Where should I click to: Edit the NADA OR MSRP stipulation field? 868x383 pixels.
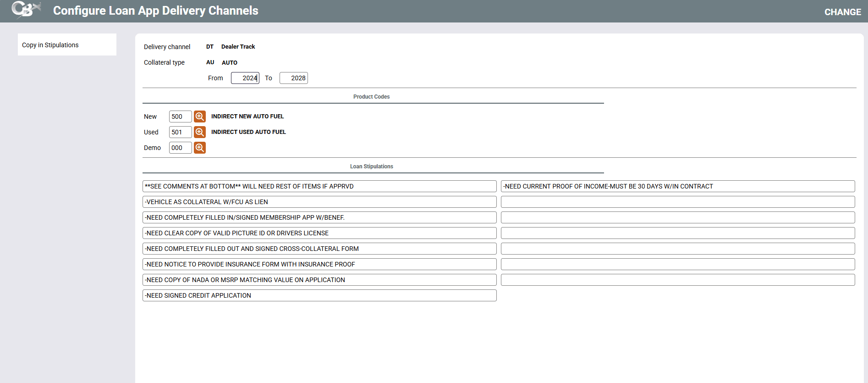[319, 280]
